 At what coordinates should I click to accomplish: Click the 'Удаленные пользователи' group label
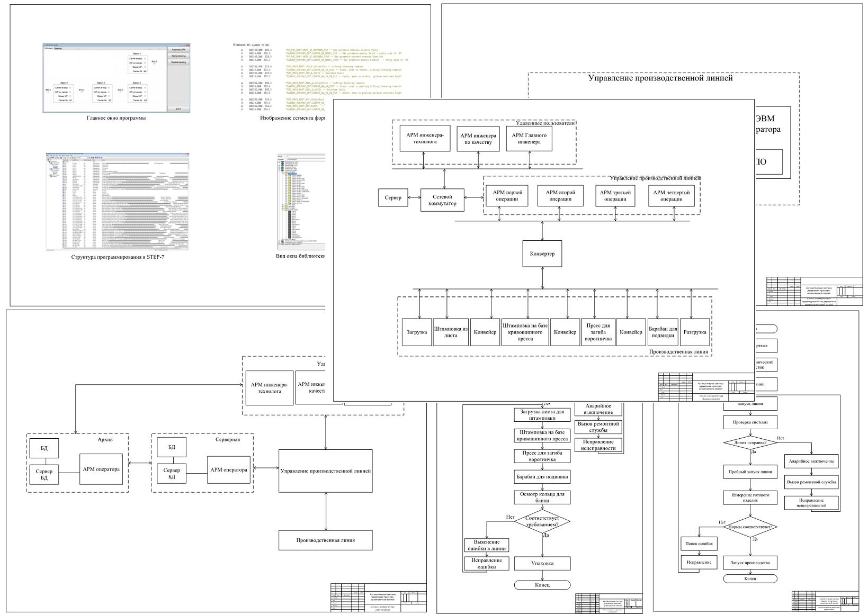tap(545, 123)
